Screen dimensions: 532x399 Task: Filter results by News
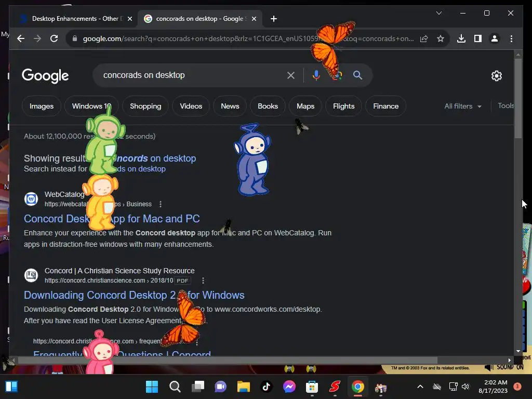pos(230,106)
